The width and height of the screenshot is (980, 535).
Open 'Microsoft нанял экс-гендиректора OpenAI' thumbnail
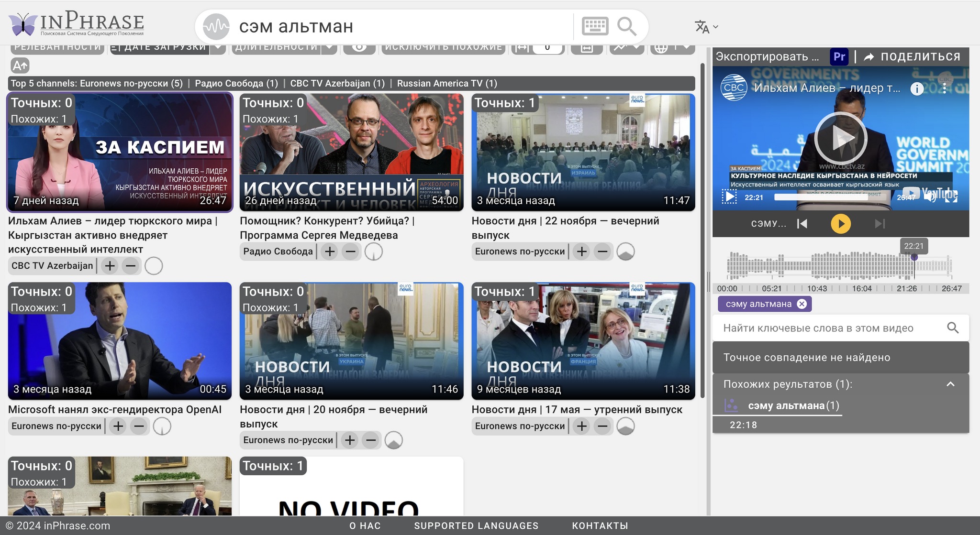pos(120,341)
